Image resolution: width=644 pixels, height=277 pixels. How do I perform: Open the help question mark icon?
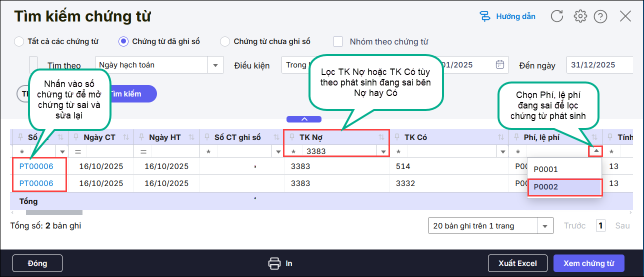pyautogui.click(x=600, y=16)
